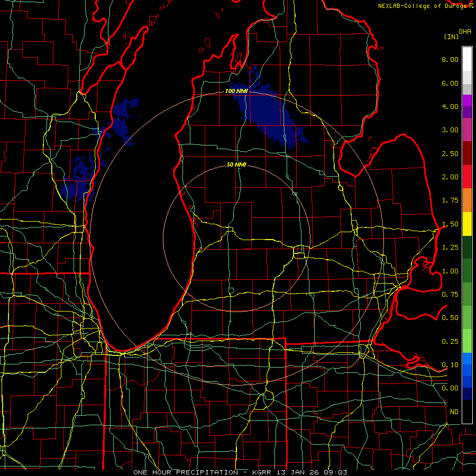
Task: Click the [IN] units label
Action: point(451,36)
